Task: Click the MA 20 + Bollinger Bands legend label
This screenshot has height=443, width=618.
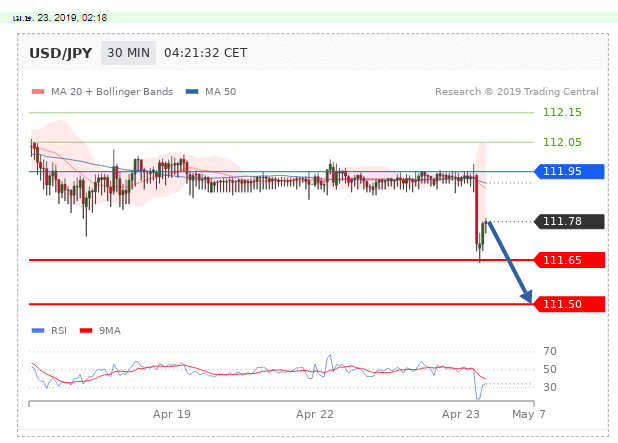Action: coord(112,92)
